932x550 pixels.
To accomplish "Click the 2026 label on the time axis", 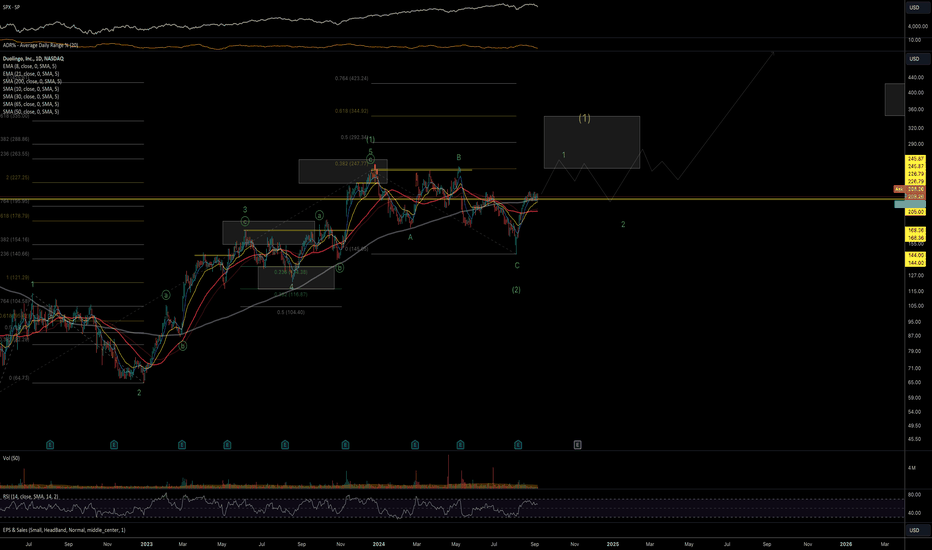I will point(846,544).
